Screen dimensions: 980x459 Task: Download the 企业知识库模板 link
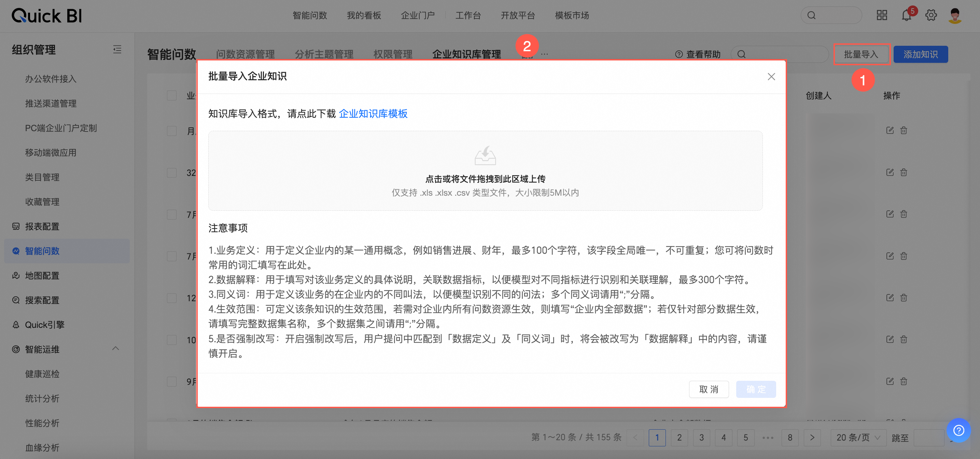click(x=373, y=114)
